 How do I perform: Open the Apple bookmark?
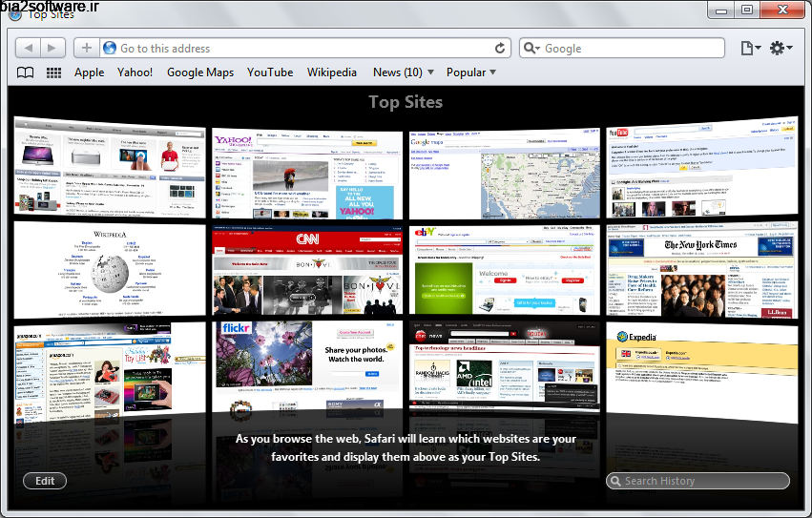90,73
